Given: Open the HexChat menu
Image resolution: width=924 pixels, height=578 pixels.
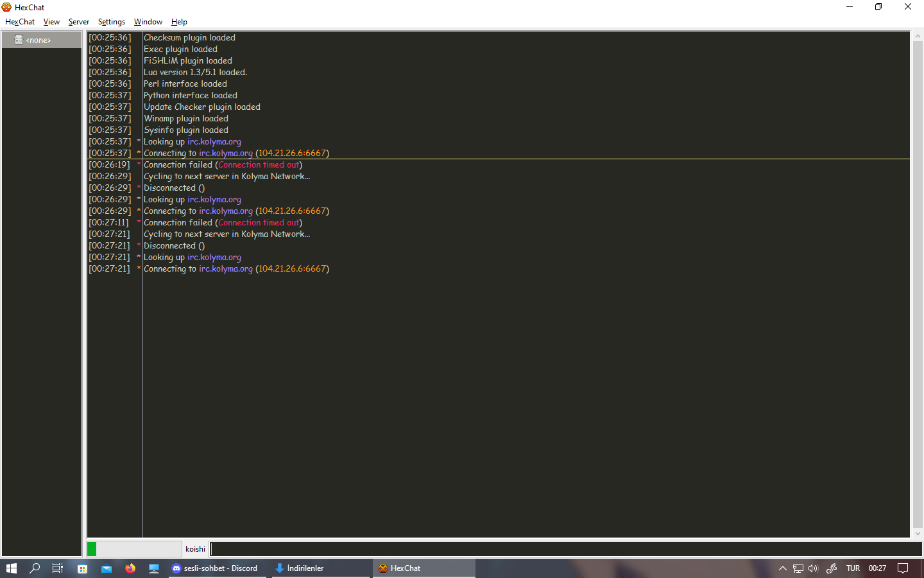Looking at the screenshot, I should (x=20, y=22).
